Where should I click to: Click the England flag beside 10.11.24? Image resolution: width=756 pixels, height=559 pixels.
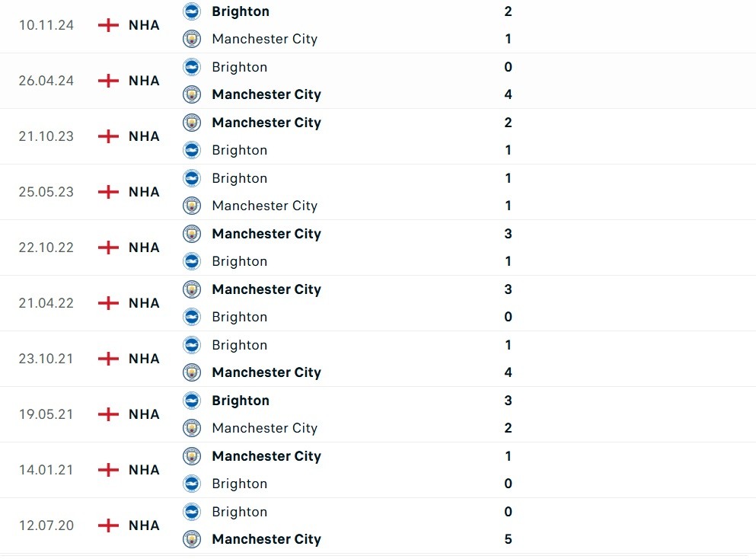click(x=109, y=25)
